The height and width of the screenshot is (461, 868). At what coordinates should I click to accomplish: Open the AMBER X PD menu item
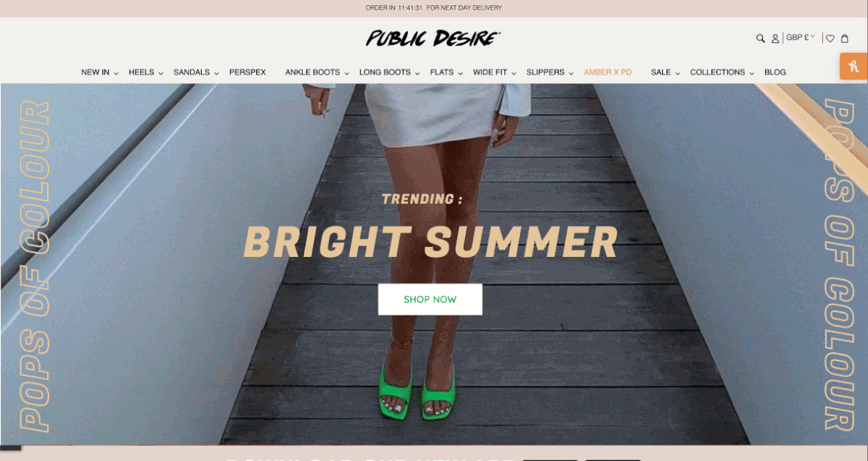point(608,72)
